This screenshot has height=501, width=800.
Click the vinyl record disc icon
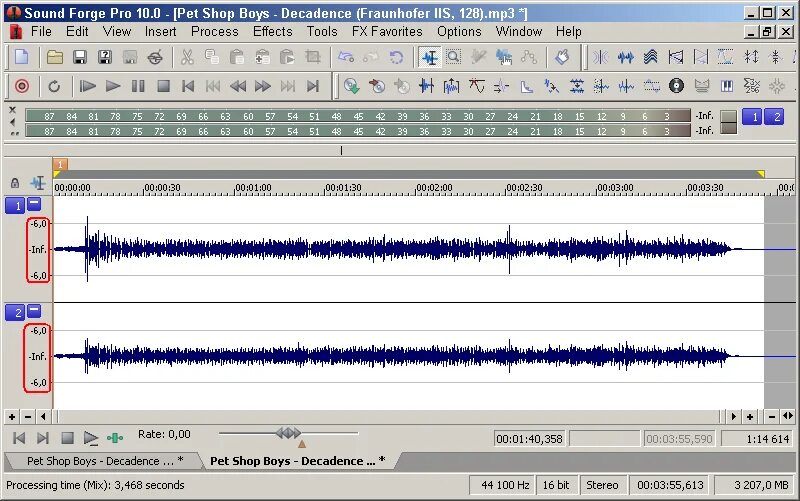click(677, 86)
